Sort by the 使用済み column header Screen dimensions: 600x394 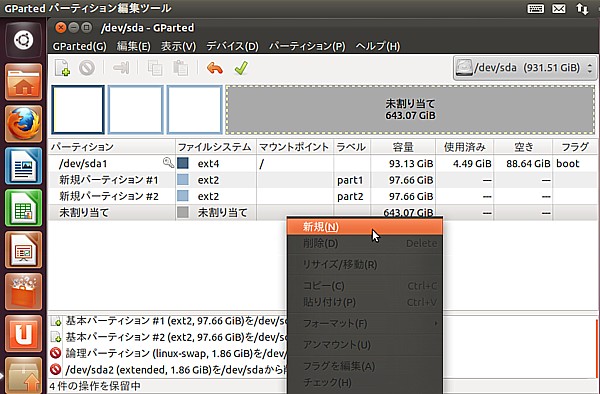(465, 147)
